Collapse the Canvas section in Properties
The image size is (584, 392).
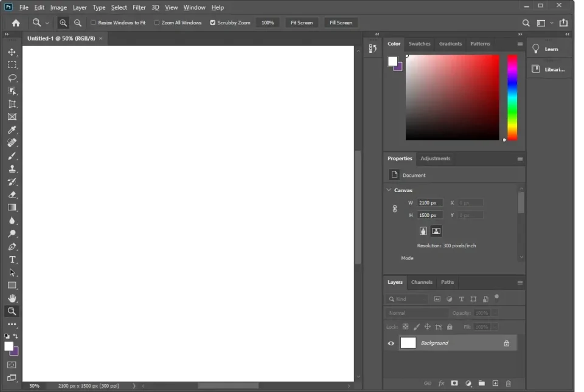tap(389, 190)
